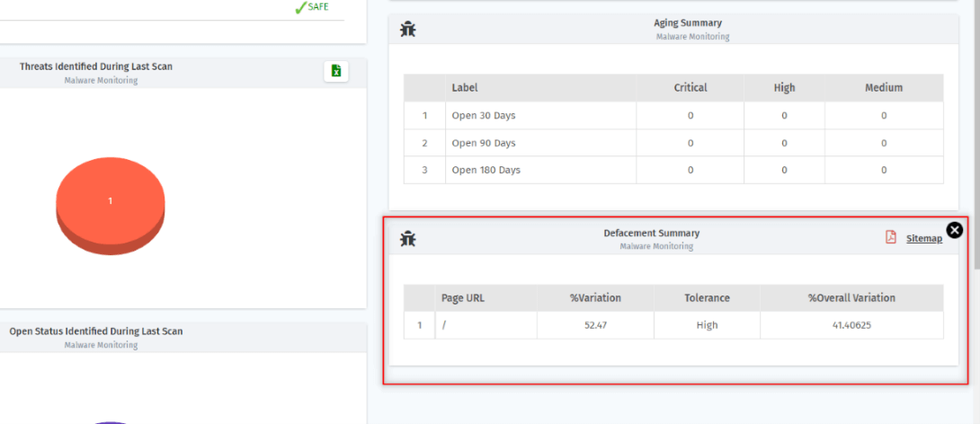This screenshot has width=980, height=424.
Task: Click Threats Identified During Last Scan title
Action: [x=95, y=66]
